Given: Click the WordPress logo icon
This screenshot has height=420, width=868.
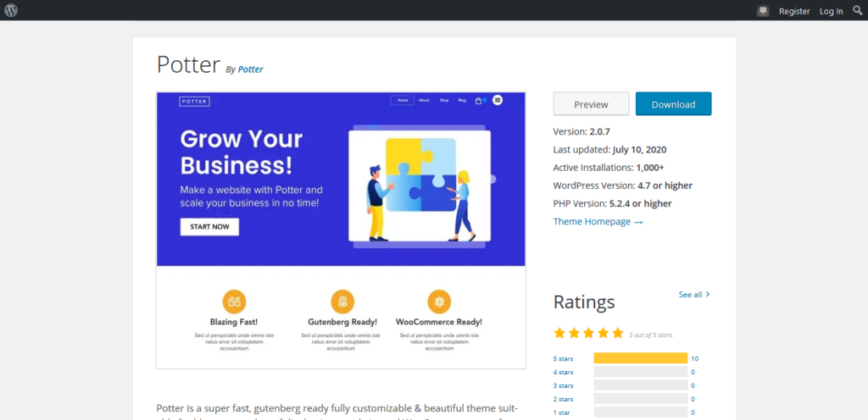Looking at the screenshot, I should [11, 10].
